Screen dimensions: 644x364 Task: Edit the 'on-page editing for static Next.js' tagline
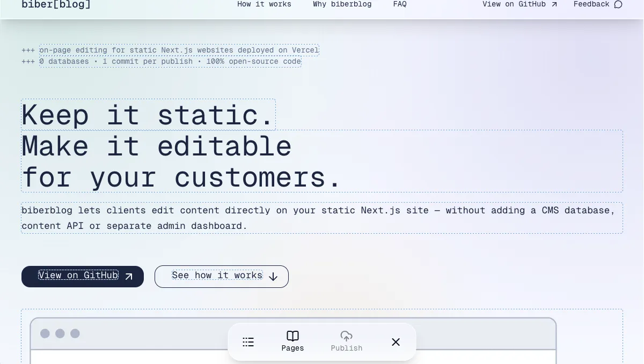point(179,50)
